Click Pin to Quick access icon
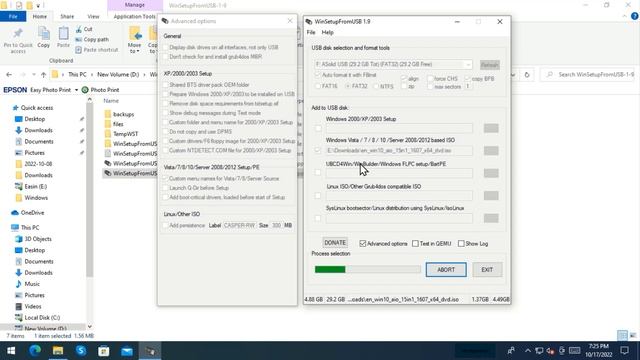 18,33
